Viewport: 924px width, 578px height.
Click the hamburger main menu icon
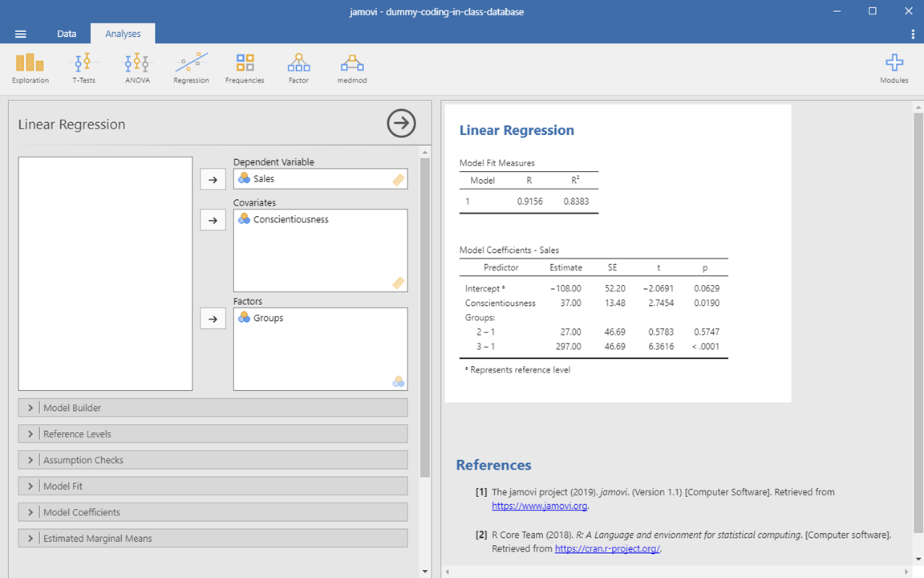click(21, 34)
